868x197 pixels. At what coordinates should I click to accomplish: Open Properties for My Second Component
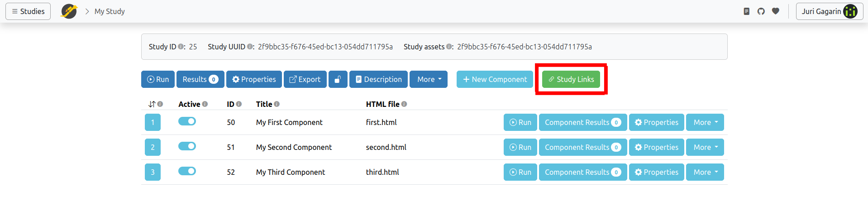pos(657,147)
